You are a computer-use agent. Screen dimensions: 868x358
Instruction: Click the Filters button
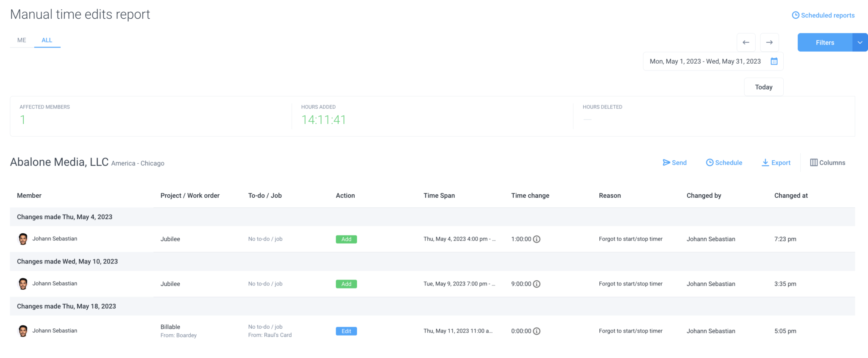tap(825, 42)
